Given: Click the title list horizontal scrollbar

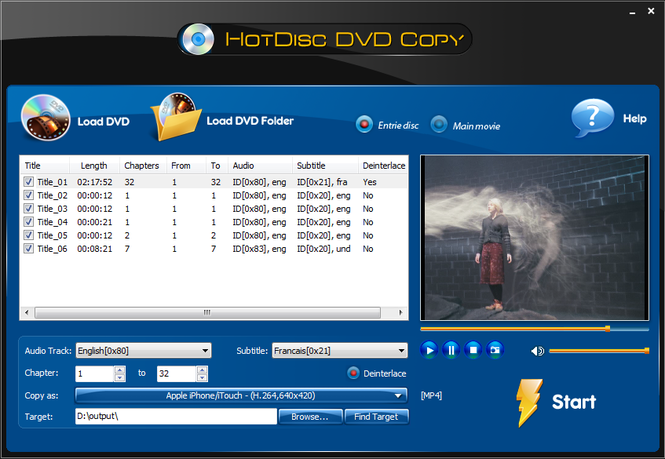Looking at the screenshot, I should click(207, 313).
